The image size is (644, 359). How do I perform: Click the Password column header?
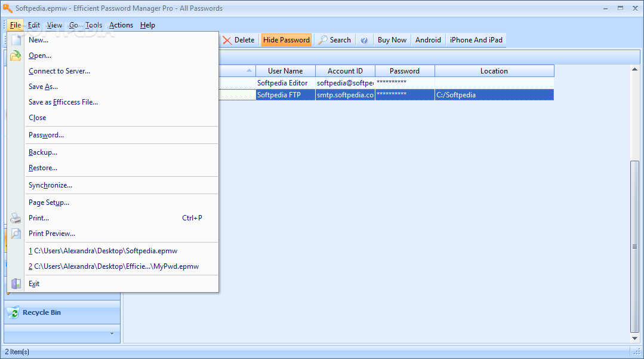click(405, 70)
